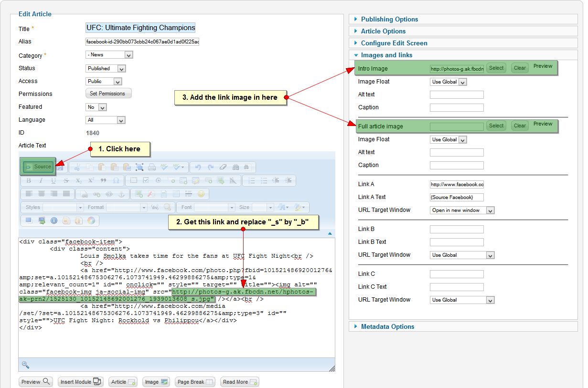Click the Set Permissions button
The image size is (588, 388).
coord(108,94)
